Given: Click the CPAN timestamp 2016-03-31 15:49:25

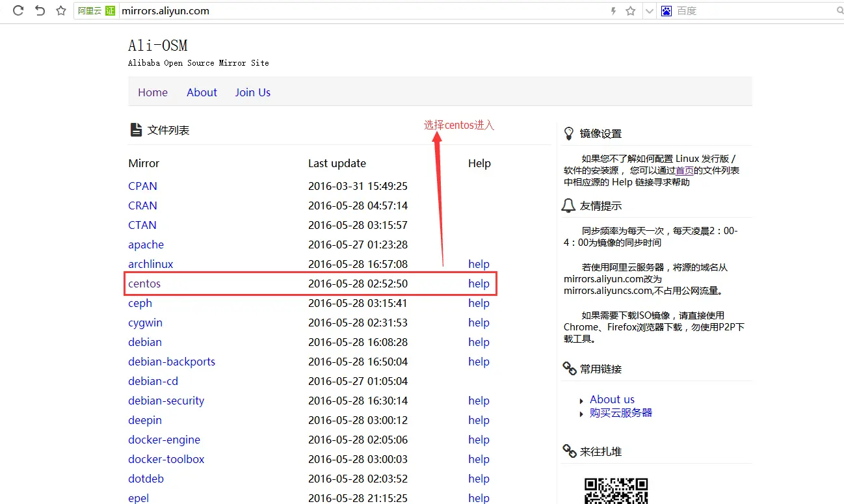Looking at the screenshot, I should [x=358, y=186].
